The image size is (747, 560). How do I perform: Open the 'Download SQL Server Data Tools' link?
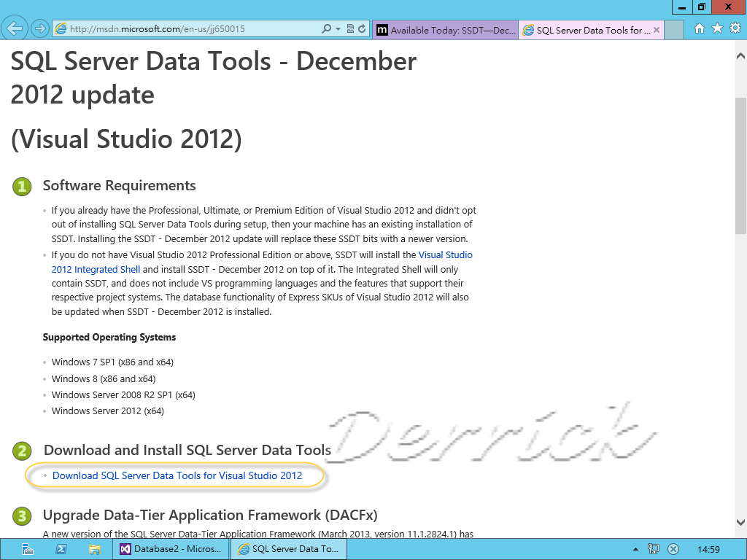click(177, 475)
